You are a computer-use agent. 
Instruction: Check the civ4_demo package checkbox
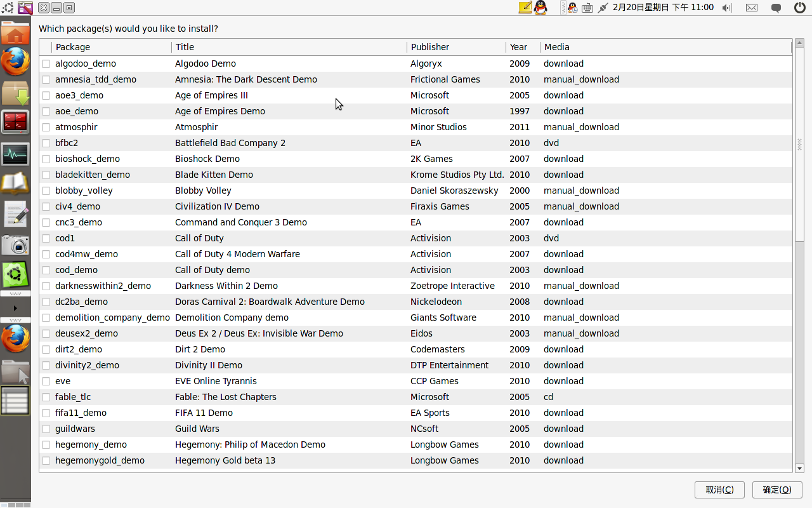pos(46,206)
